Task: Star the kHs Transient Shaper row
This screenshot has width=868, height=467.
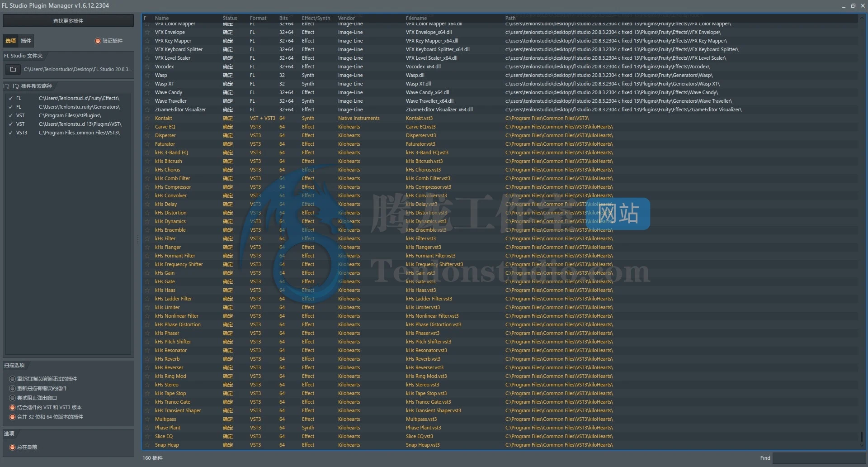Action: click(147, 410)
